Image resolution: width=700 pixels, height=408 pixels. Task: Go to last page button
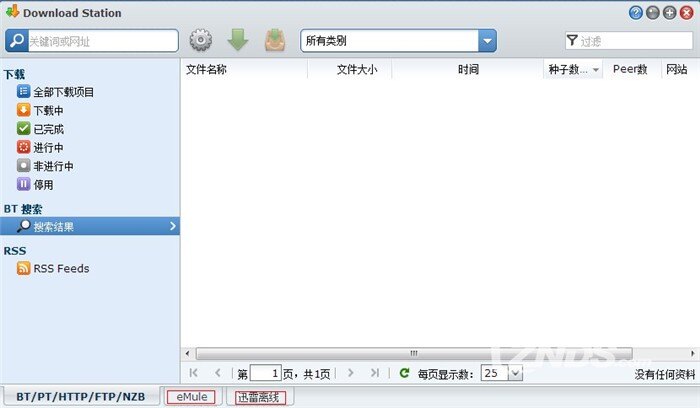[375, 373]
